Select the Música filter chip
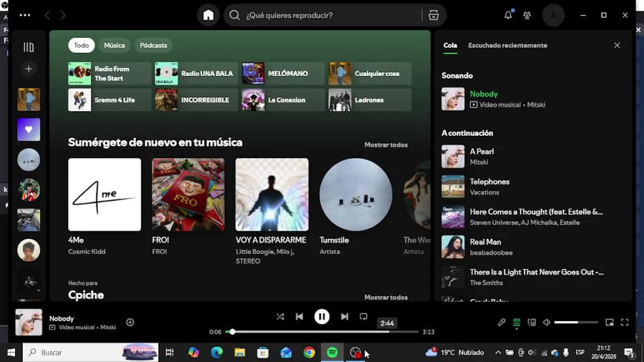Image resolution: width=644 pixels, height=362 pixels. (x=114, y=45)
